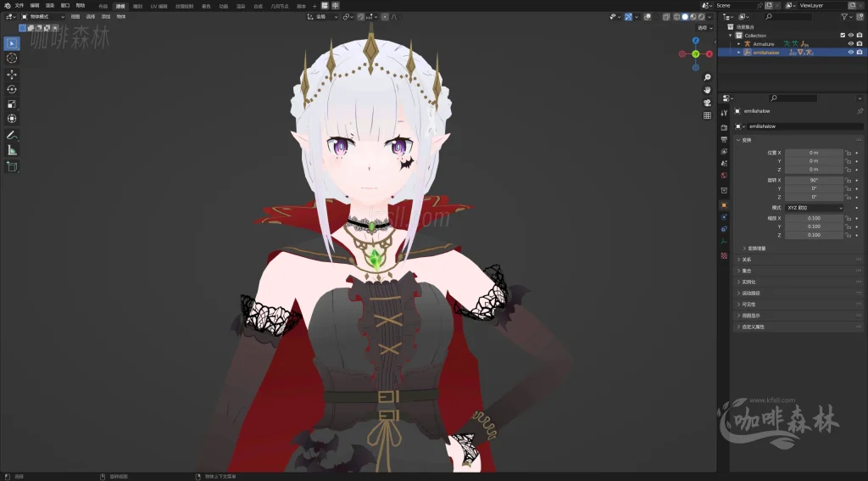
Task: Open the Output properties tab
Action: (x=724, y=140)
